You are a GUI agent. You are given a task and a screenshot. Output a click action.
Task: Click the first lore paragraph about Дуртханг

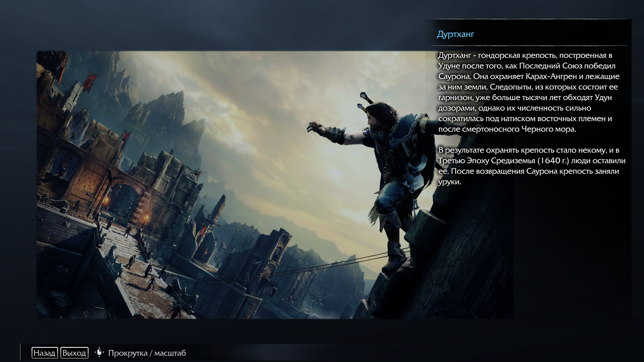528,92
